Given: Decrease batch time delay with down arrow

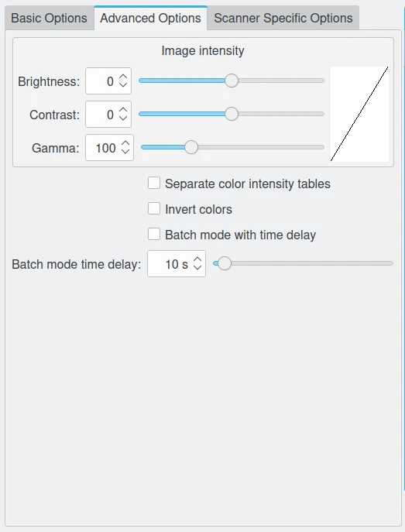Looking at the screenshot, I should (x=197, y=267).
